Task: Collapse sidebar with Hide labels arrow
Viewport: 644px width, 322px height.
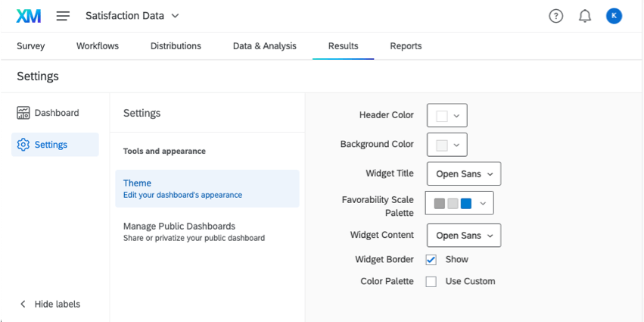Action: coord(23,304)
